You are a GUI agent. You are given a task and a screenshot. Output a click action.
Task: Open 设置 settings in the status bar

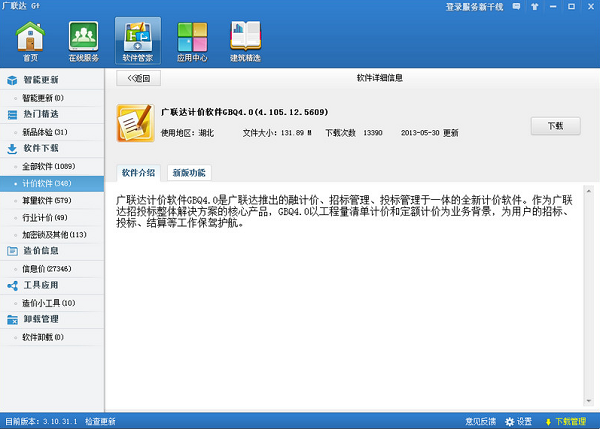[x=519, y=421]
